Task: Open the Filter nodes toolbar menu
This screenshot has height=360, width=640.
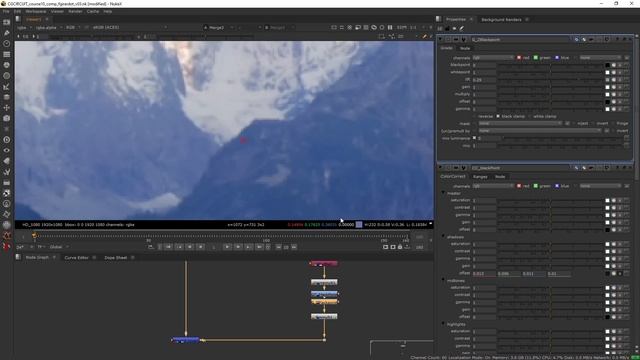Action: tap(7, 76)
